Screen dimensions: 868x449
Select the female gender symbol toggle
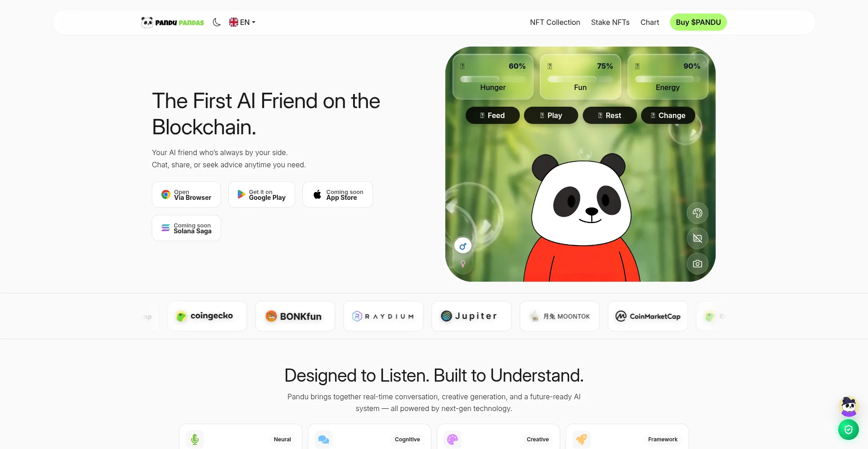tap(462, 264)
